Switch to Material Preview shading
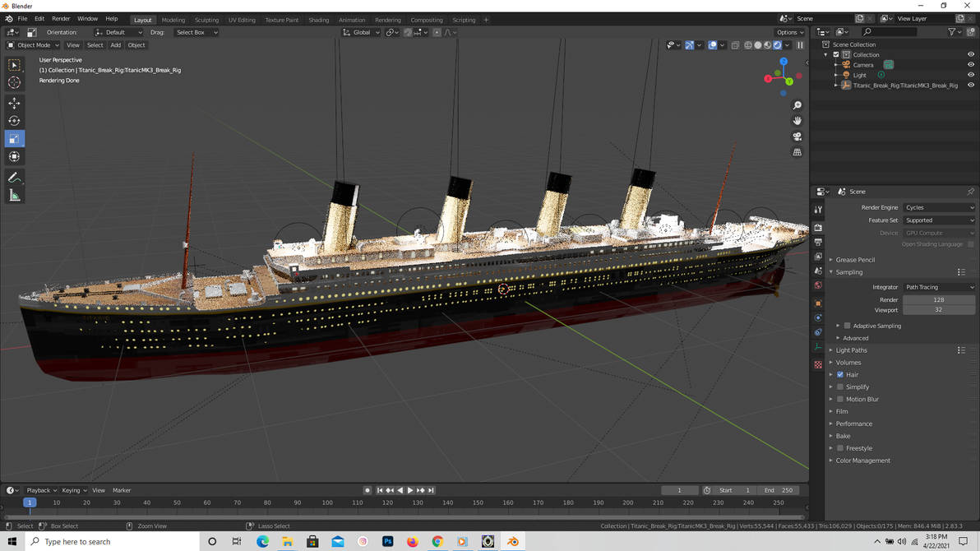Image resolution: width=980 pixels, height=551 pixels. [768, 45]
